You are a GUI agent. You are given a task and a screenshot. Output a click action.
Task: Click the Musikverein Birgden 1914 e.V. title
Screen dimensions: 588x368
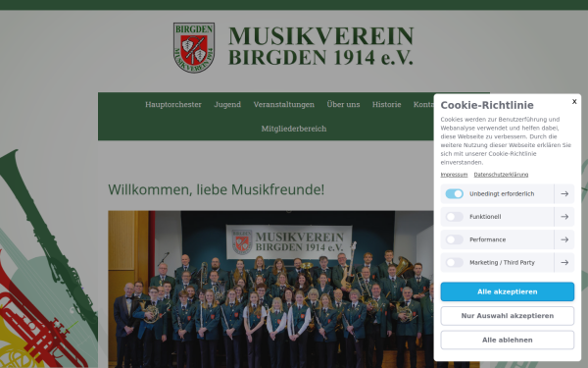pos(321,46)
